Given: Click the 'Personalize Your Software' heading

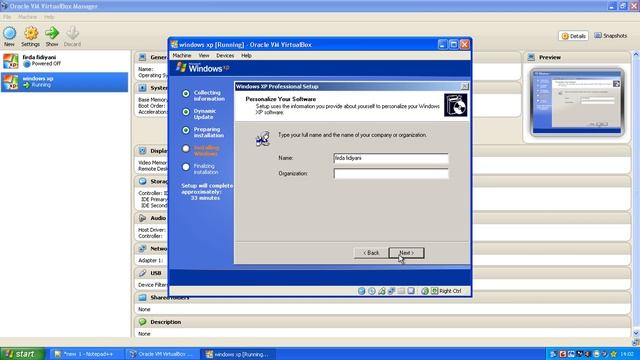Looking at the screenshot, I should [x=281, y=99].
